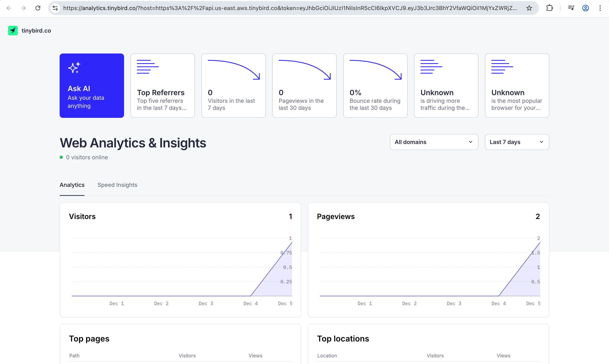Viewport: 609px width, 364px height.
Task: View site information icon in address bar
Action: point(55,8)
